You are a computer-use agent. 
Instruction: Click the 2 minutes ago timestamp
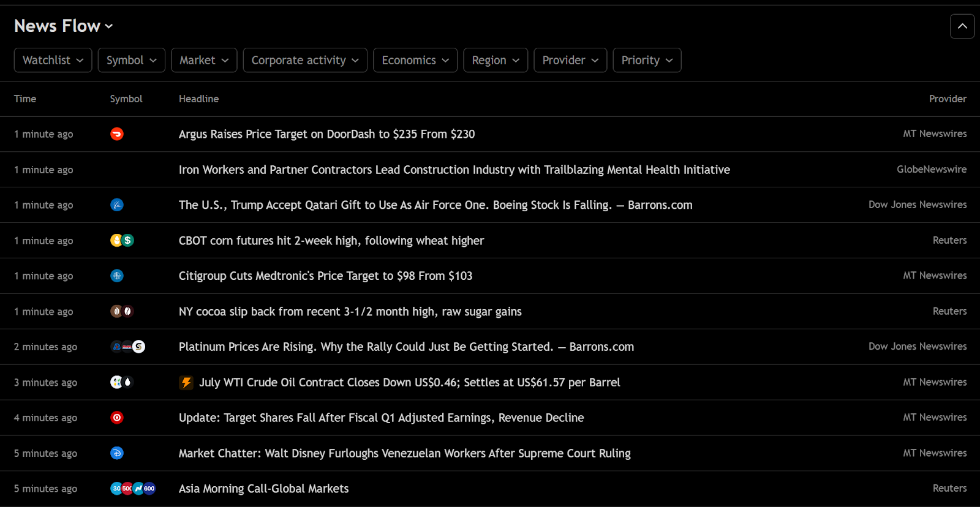[46, 347]
